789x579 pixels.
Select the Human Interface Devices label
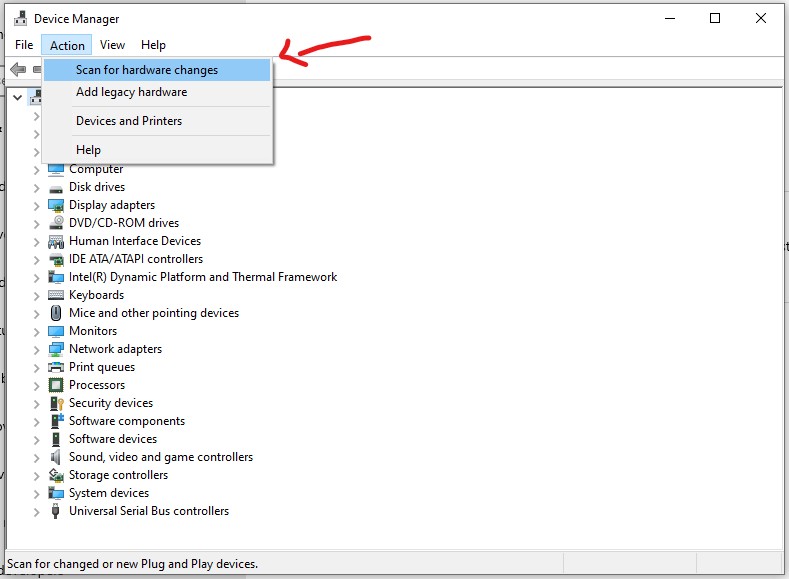pyautogui.click(x=135, y=241)
